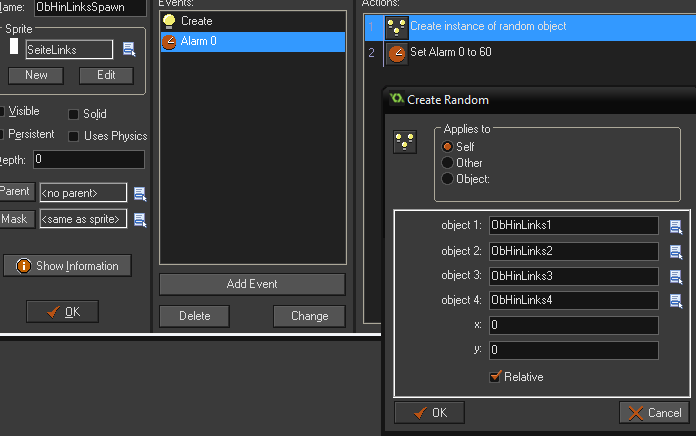Open object picker next to object 1 field
This screenshot has width=696, height=436.
point(676,226)
